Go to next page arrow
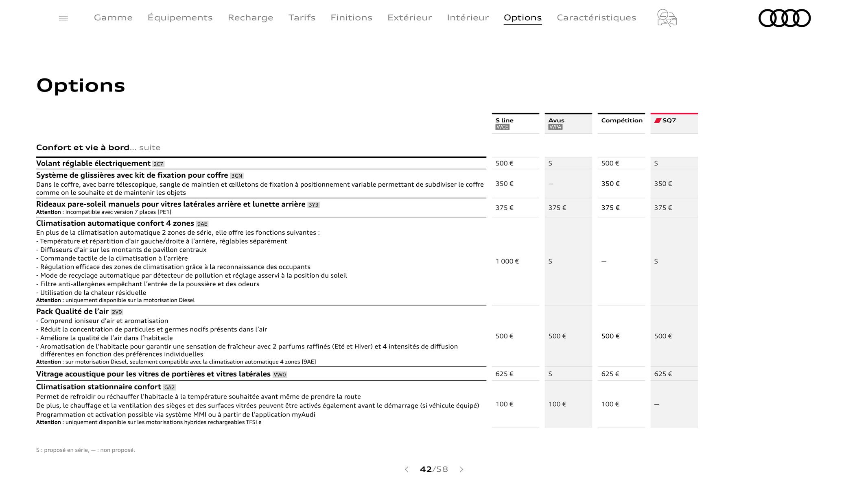This screenshot has width=868, height=488. (461, 469)
